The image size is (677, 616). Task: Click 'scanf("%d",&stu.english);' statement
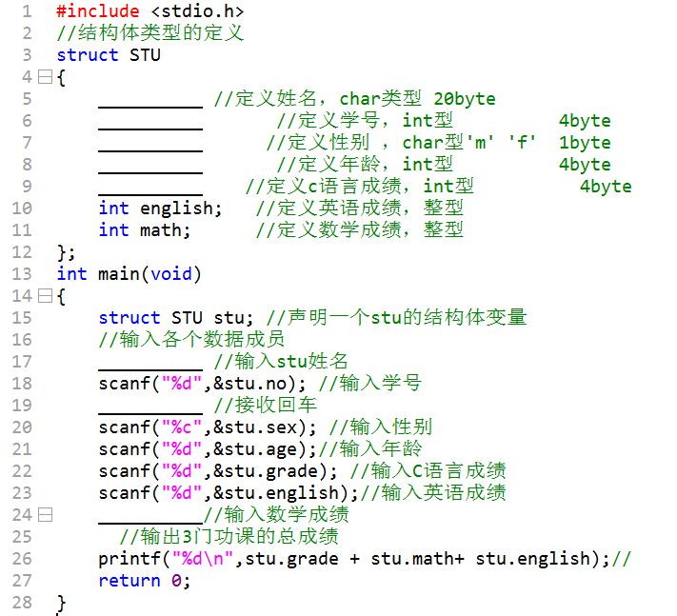coord(229,493)
